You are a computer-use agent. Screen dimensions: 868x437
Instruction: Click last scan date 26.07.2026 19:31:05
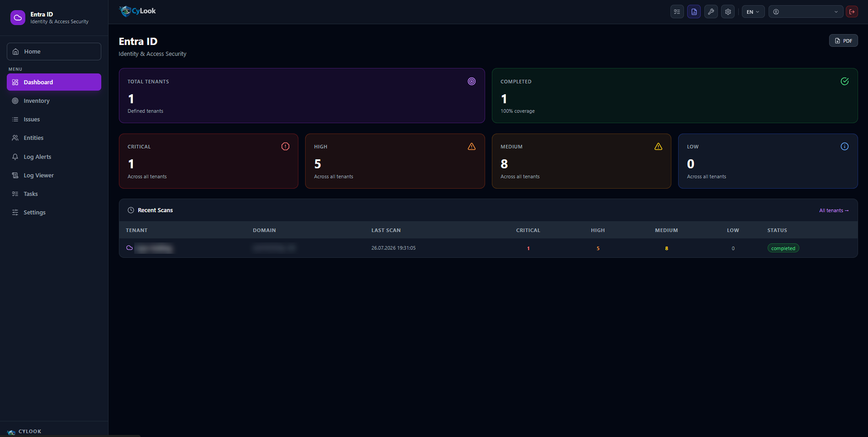[393, 248]
